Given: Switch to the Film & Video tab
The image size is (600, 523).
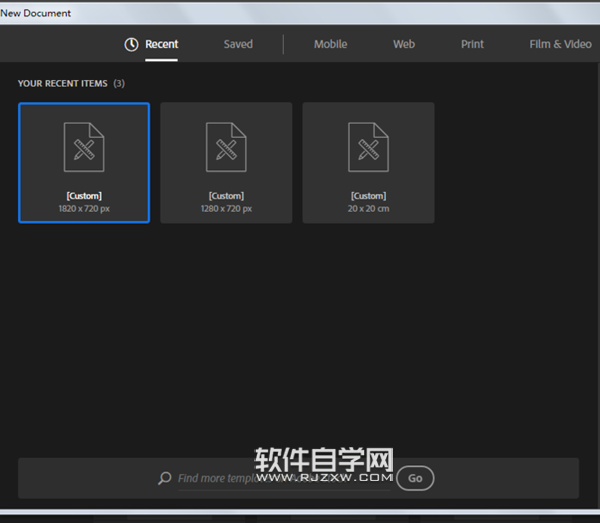Looking at the screenshot, I should 560,44.
